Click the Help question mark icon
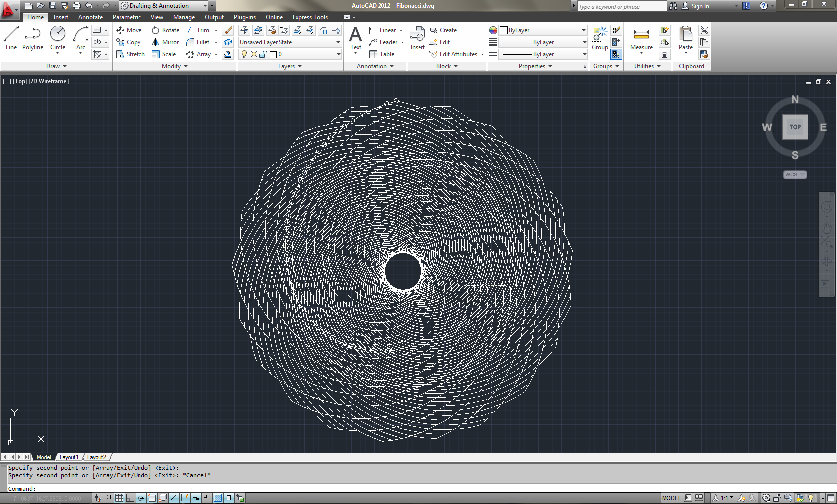 [764, 6]
